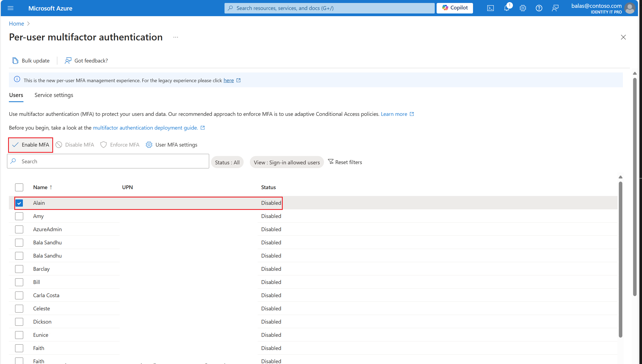Select the checkbox for user Alain
This screenshot has height=364, width=642.
pos(19,203)
